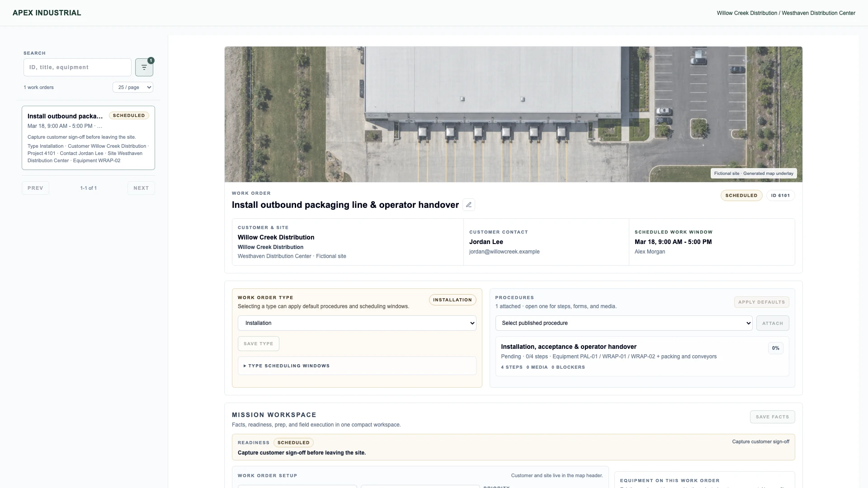Click the Scheduled badge beside ID 6101
The width and height of the screenshot is (868, 488).
[741, 196]
